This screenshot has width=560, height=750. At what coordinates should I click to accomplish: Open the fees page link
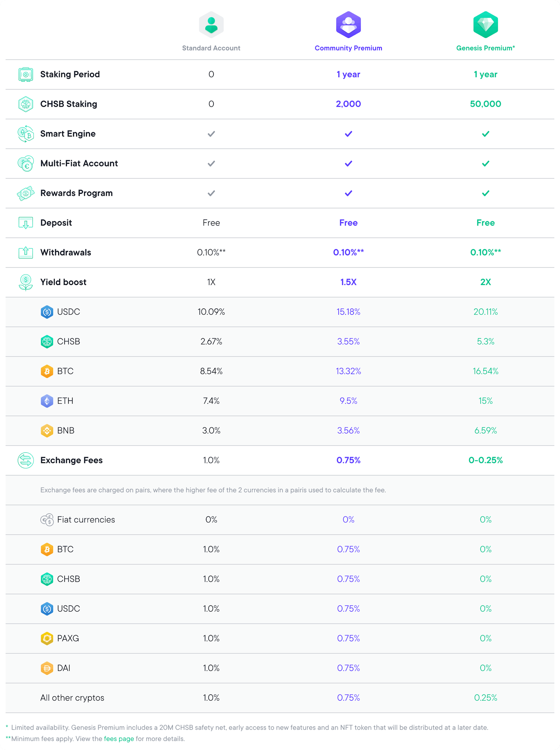[119, 738]
